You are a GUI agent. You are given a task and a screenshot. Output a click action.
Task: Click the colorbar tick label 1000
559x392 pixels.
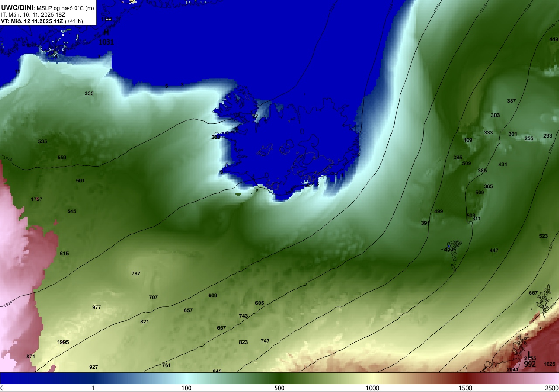[373, 388]
